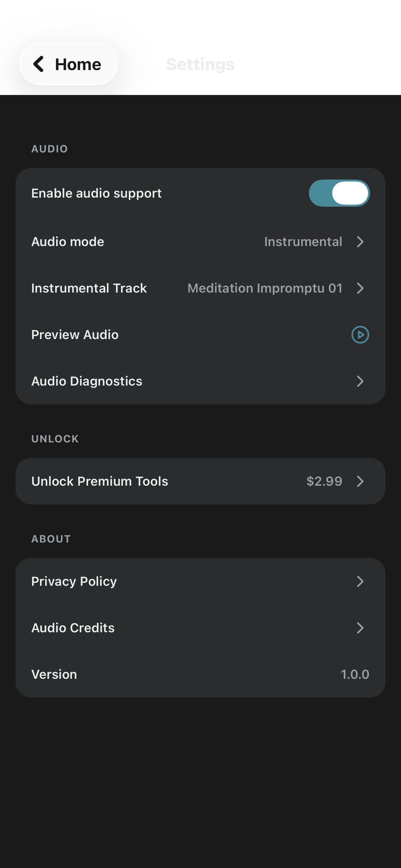Image resolution: width=401 pixels, height=868 pixels.
Task: Select Unlock Premium Tools purchase option
Action: coord(200,481)
